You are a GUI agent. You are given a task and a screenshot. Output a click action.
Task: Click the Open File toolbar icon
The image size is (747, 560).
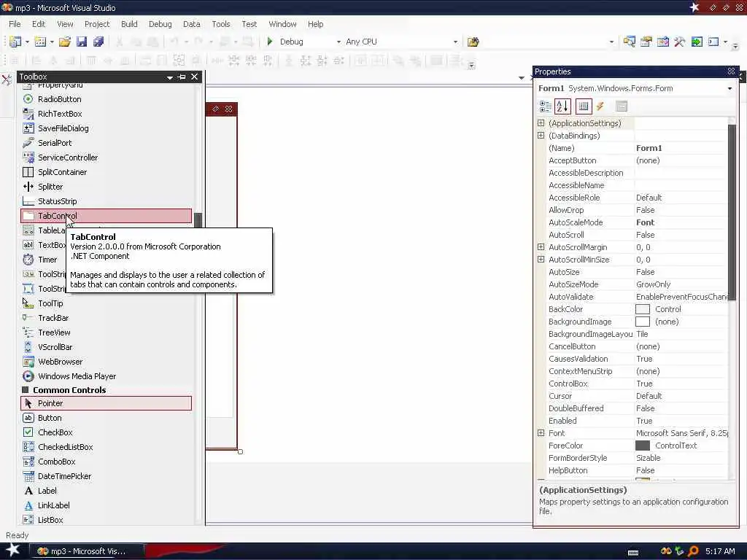point(65,42)
